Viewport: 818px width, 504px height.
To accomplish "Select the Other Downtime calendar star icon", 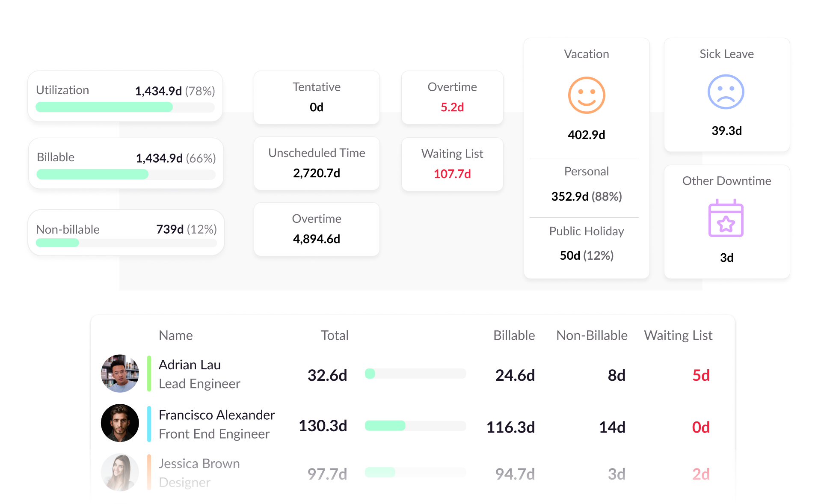I will [726, 218].
